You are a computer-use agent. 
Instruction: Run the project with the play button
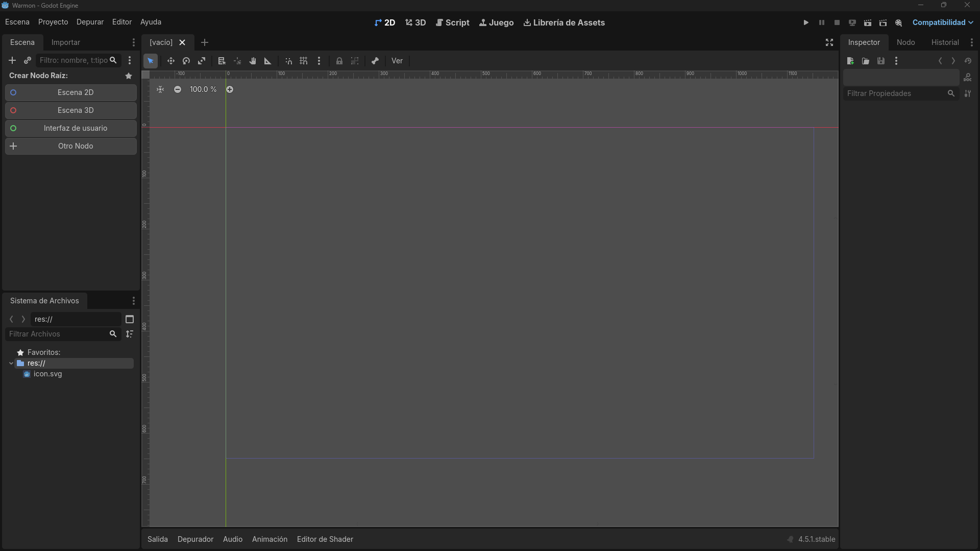[806, 22]
